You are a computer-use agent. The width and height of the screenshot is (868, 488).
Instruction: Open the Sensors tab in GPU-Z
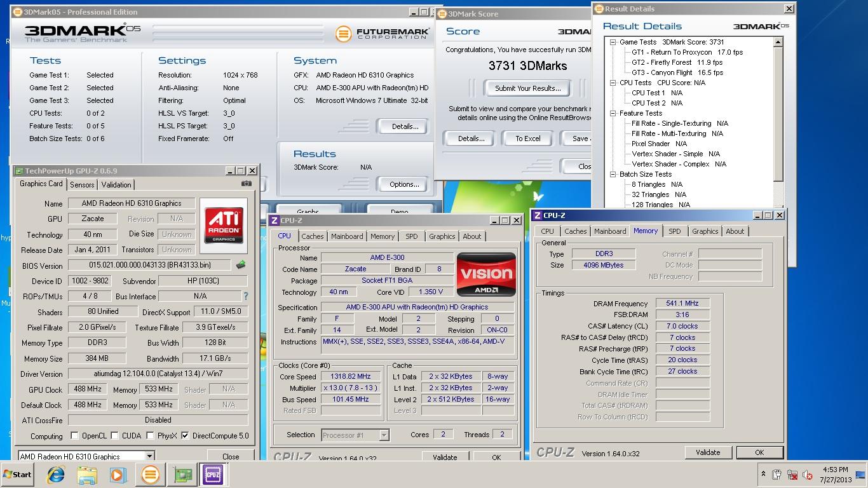coord(82,185)
